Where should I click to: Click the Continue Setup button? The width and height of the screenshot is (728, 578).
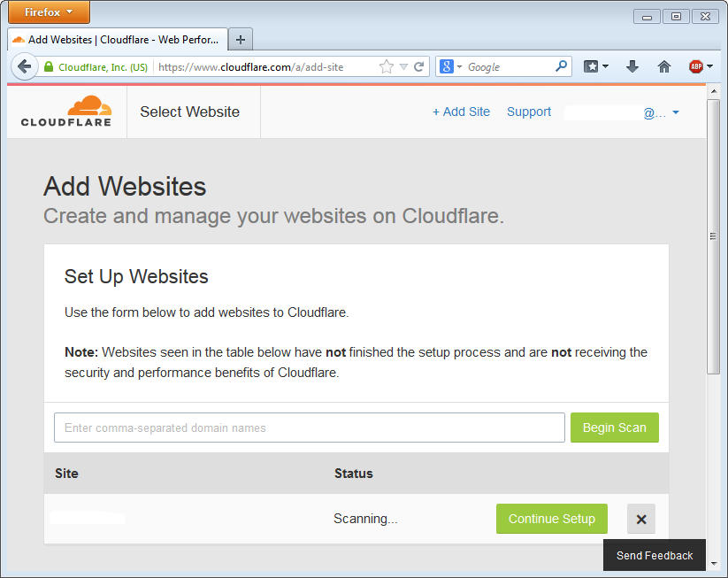[551, 519]
